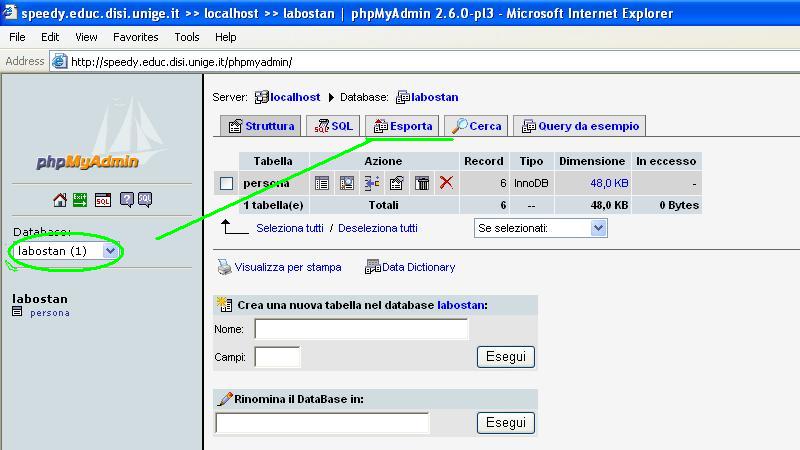Click the Browse icon for the persona table
The width and height of the screenshot is (800, 450).
click(x=322, y=183)
